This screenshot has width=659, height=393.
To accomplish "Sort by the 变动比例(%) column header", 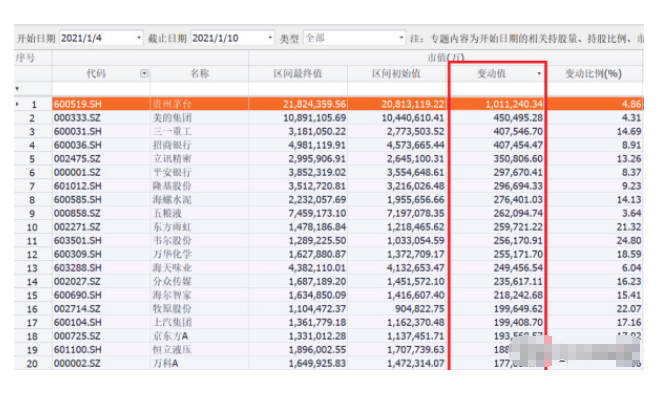I will pyautogui.click(x=594, y=74).
